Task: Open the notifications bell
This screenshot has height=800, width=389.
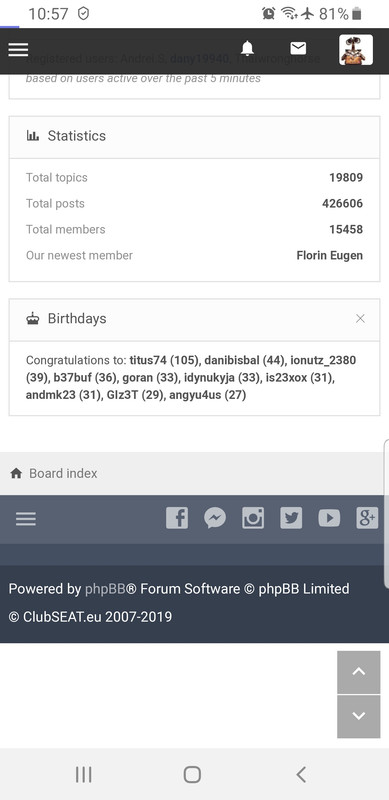Action: (x=247, y=48)
